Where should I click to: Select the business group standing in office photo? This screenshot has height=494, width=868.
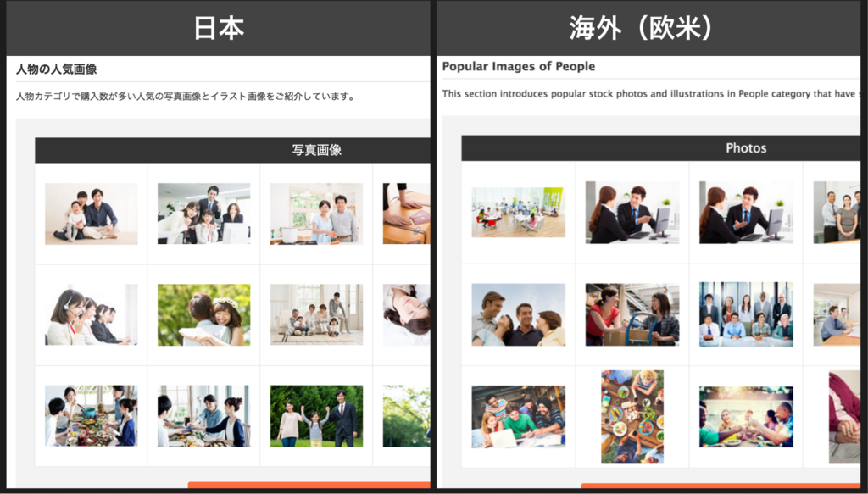[x=837, y=213]
